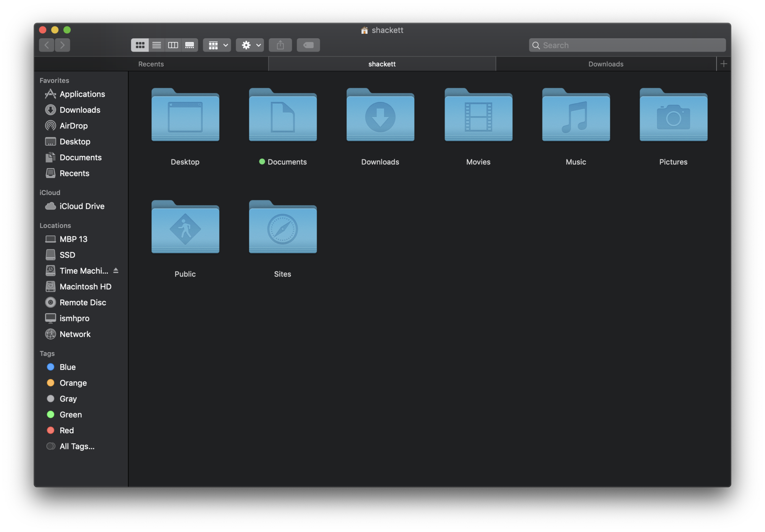This screenshot has width=765, height=532.
Task: Switch to the Recents tab
Action: pyautogui.click(x=151, y=64)
